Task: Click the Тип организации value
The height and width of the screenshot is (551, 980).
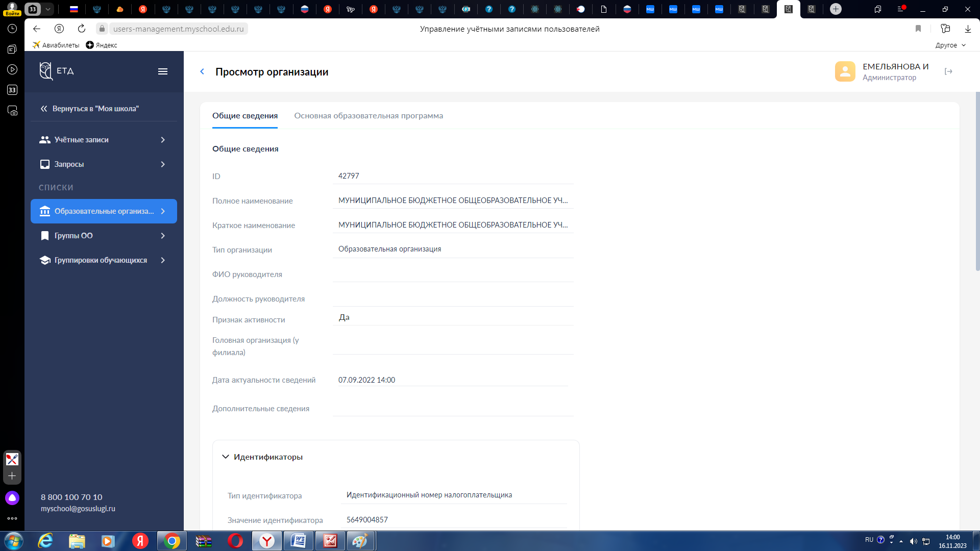Action: click(389, 249)
